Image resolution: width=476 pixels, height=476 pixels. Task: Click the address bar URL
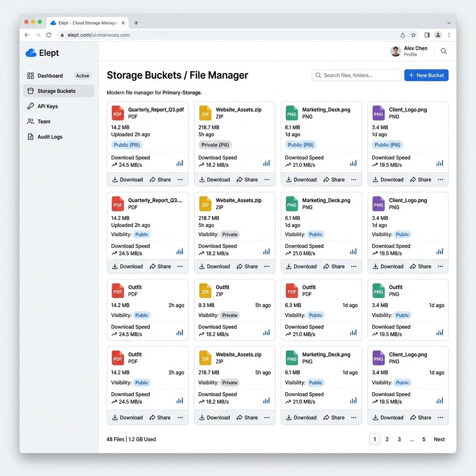99,35
